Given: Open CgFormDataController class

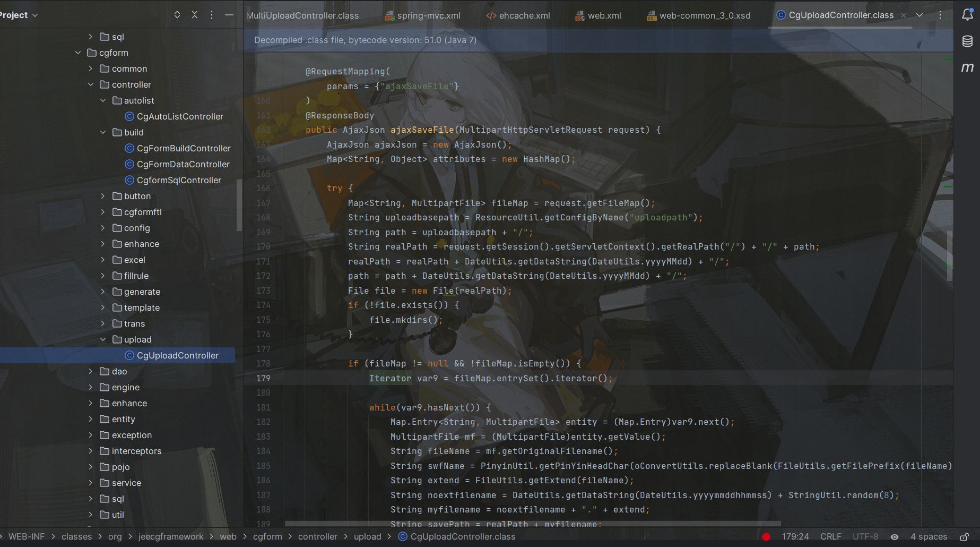Looking at the screenshot, I should (x=177, y=164).
